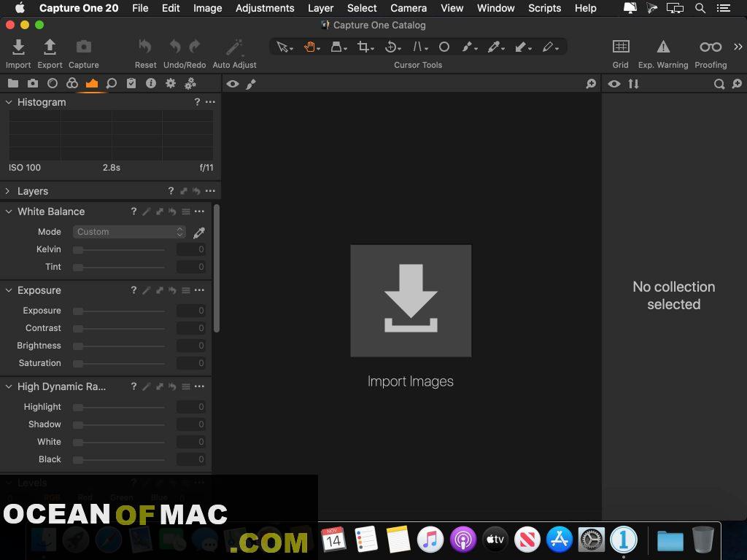Select the Spot Removal circle tool

(444, 47)
